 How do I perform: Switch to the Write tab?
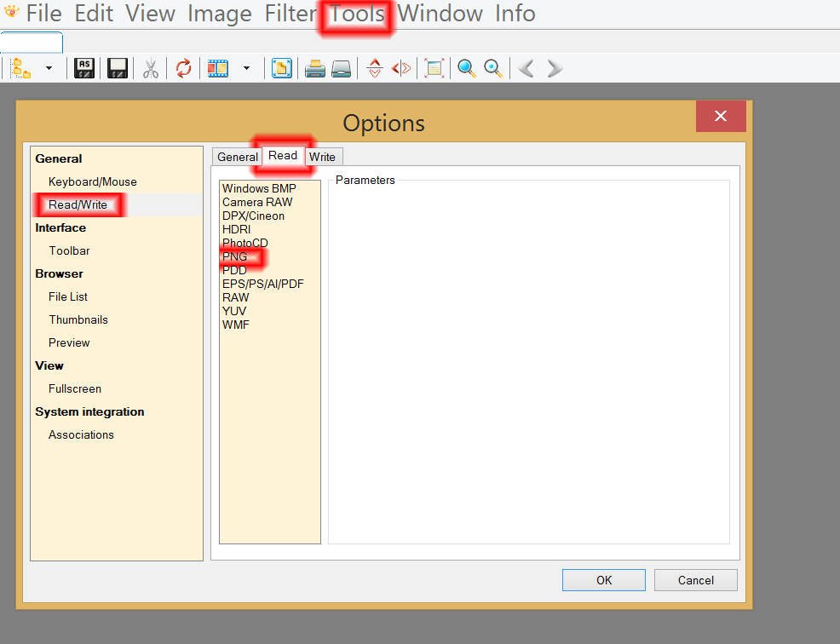click(323, 157)
